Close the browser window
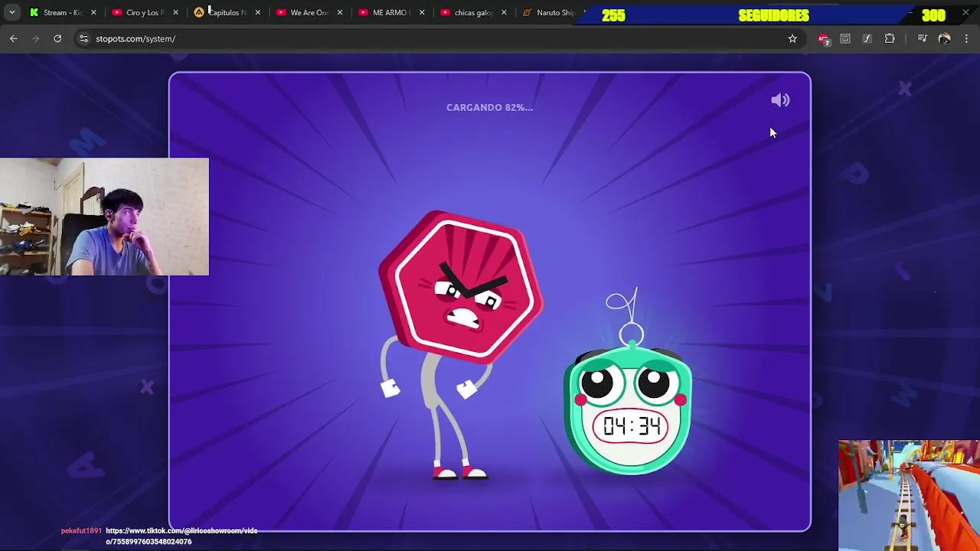Screen dimensions: 980x551 pos(965,12)
